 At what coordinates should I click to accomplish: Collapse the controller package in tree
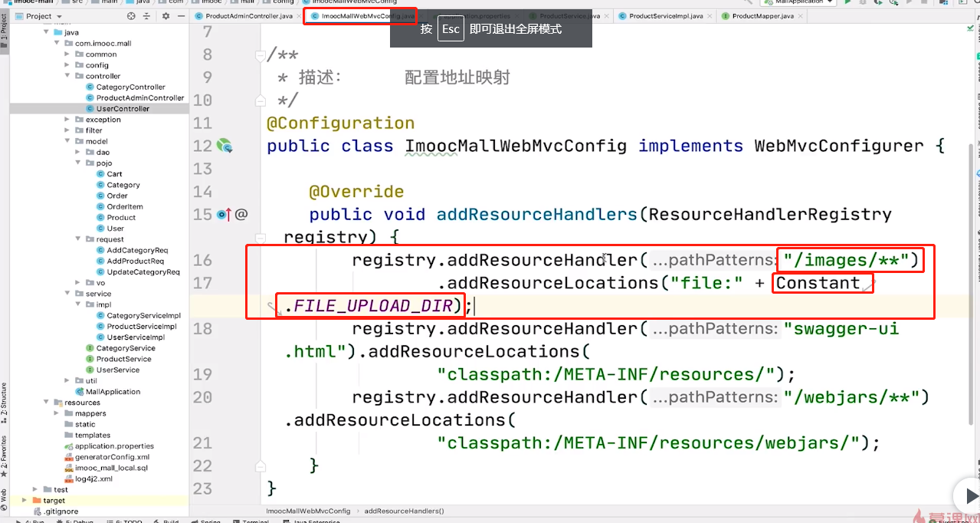pos(78,76)
